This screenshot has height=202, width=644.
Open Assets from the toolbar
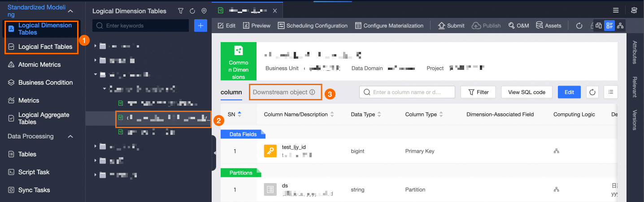click(548, 26)
